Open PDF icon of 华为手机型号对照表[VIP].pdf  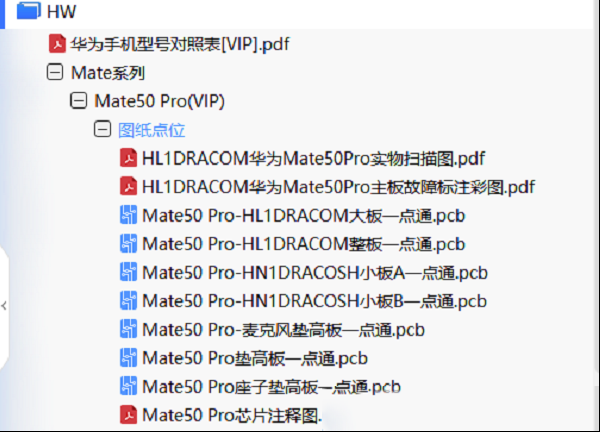tap(57, 44)
